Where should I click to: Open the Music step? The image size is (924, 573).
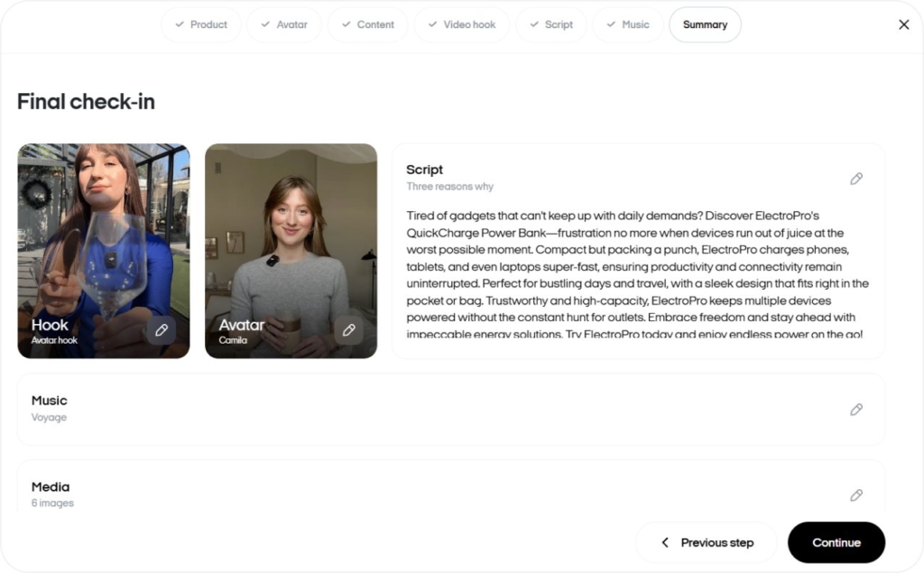click(x=627, y=24)
